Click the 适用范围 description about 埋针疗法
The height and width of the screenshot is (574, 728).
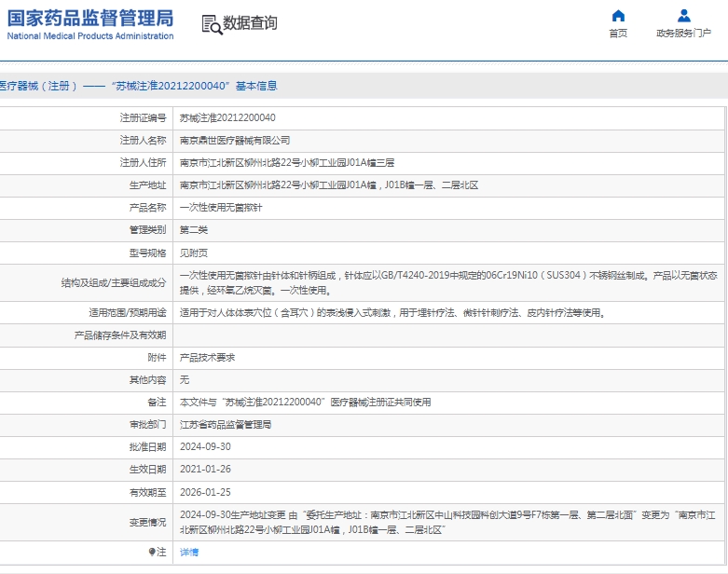click(392, 313)
